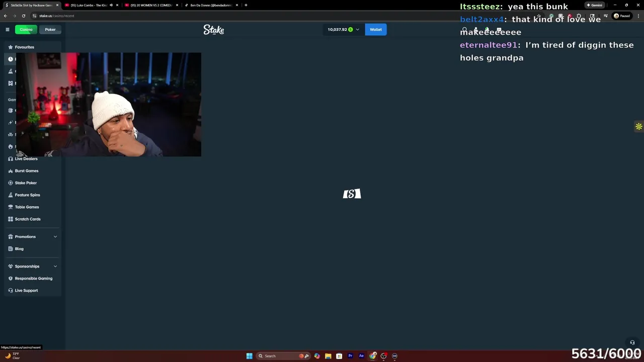
Task: Click the Stake logo
Action: (x=214, y=30)
